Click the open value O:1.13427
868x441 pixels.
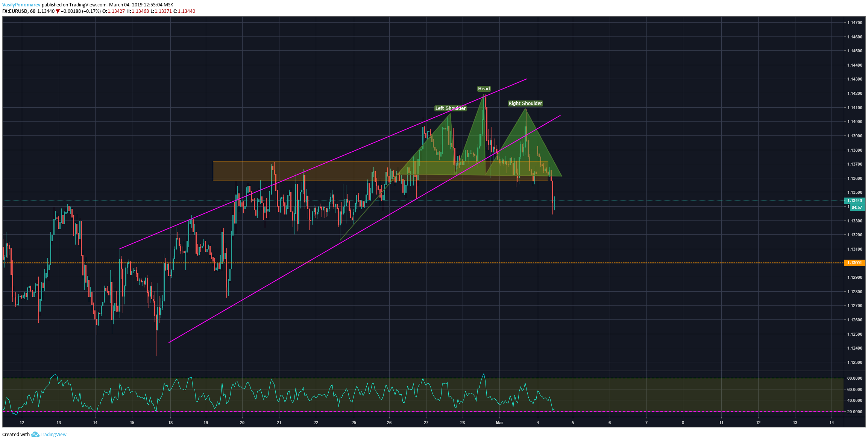[x=114, y=11]
